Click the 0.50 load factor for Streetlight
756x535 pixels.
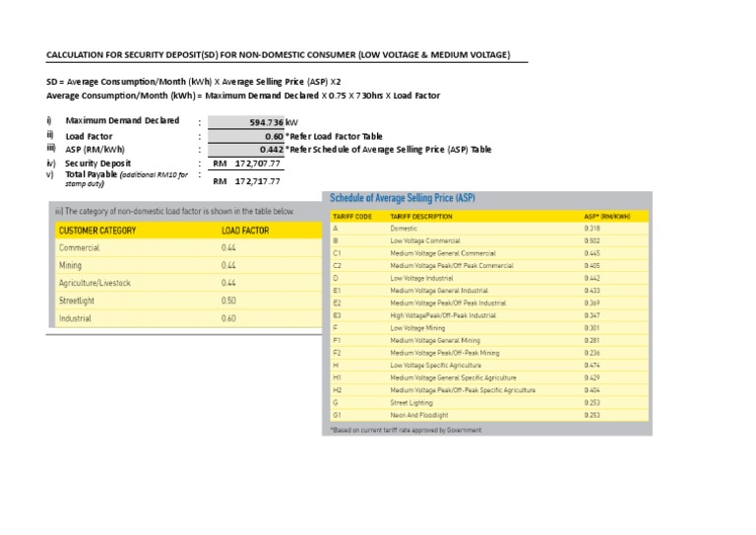(228, 301)
